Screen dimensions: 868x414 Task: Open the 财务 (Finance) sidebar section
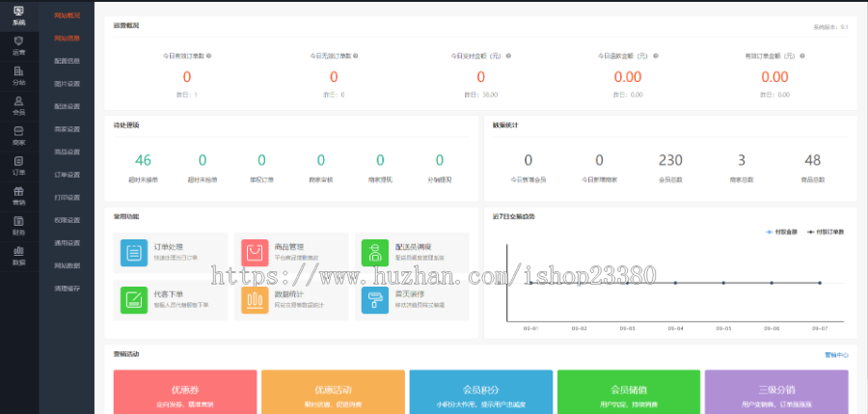19,226
